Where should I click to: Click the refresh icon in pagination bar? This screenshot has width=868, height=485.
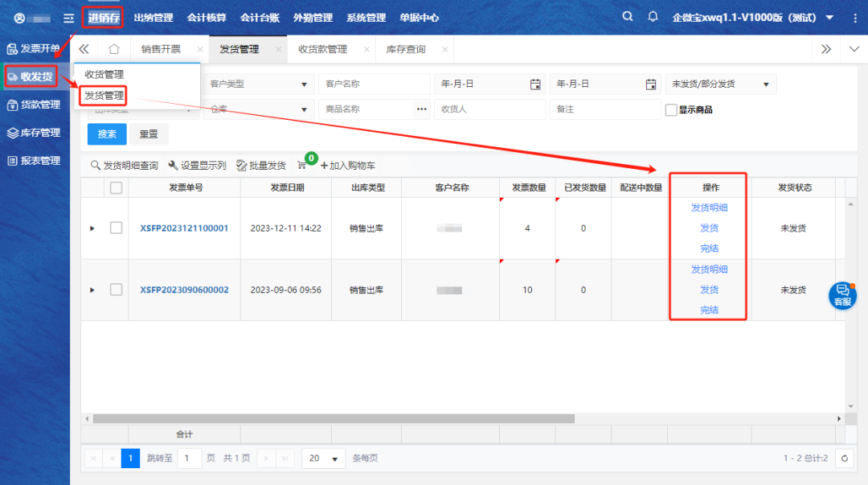tap(844, 458)
